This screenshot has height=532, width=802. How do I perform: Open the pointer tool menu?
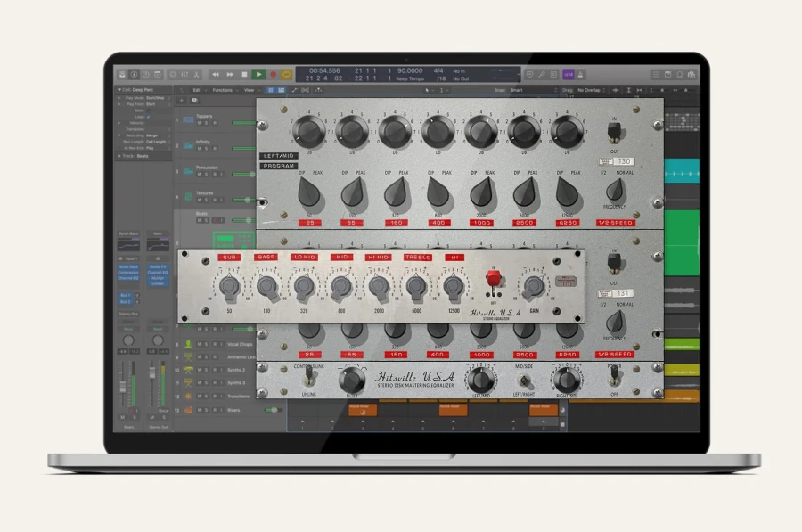pos(428,90)
